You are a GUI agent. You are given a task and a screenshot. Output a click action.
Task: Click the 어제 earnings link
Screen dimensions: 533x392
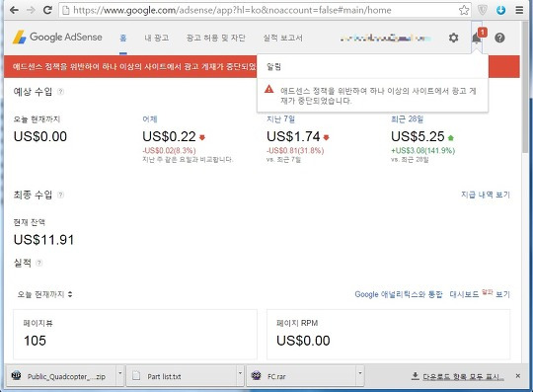(150, 119)
